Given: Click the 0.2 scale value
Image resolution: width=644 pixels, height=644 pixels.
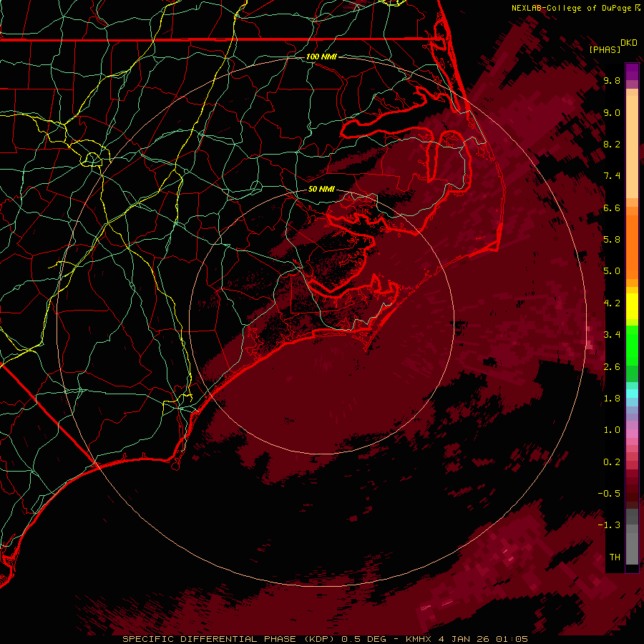Looking at the screenshot, I should pos(612,462).
